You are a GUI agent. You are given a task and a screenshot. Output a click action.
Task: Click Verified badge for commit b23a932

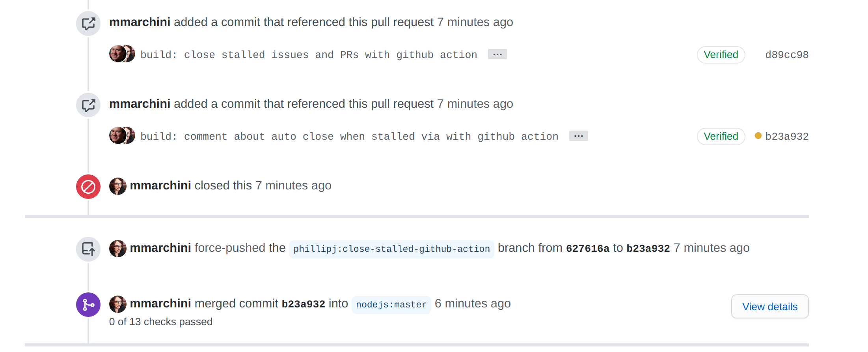pyautogui.click(x=721, y=137)
